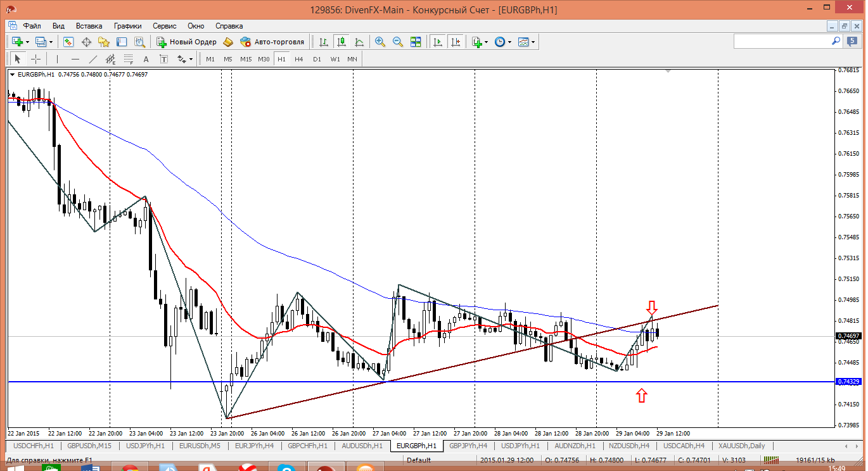The image size is (868, 471).
Task: Draw a trendline
Action: pos(93,59)
